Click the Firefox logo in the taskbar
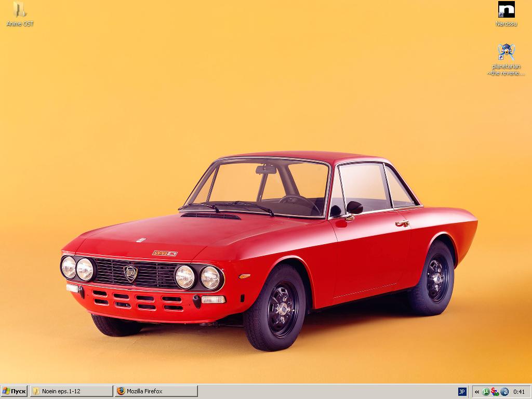 [x=121, y=391]
